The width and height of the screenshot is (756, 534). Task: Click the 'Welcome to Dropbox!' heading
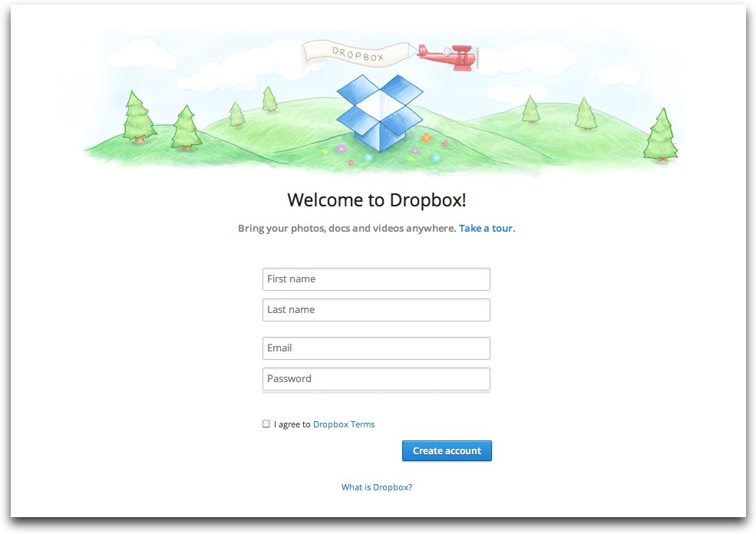[377, 200]
